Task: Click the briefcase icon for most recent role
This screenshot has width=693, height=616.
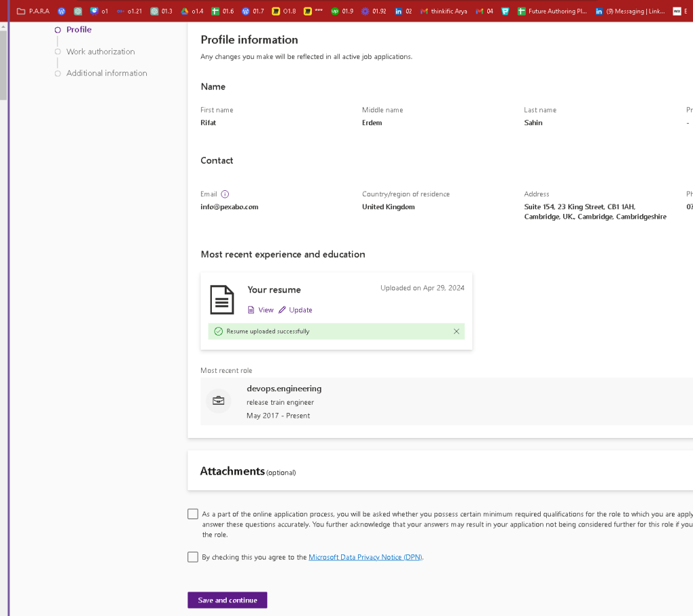Action: click(x=219, y=401)
